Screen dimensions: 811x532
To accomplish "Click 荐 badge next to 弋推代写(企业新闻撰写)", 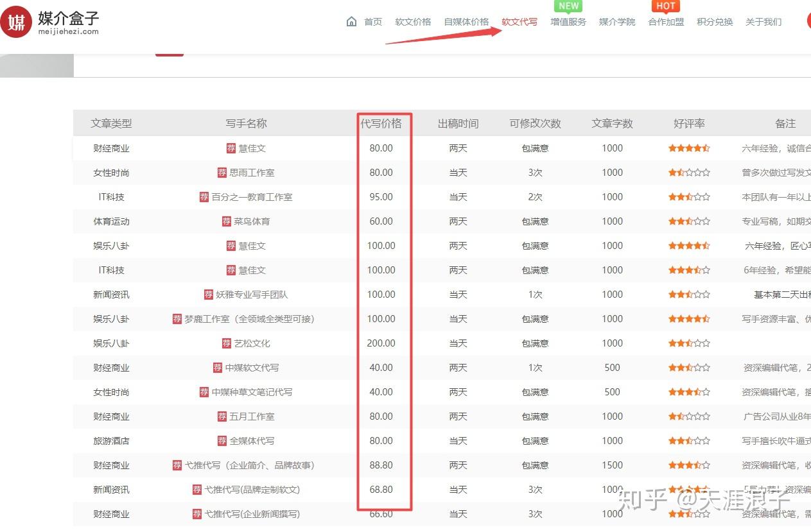I will (197, 514).
